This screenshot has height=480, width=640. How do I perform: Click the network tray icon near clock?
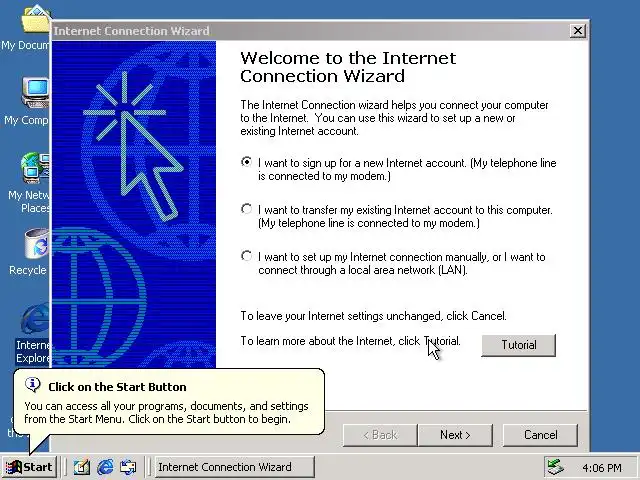pos(556,467)
